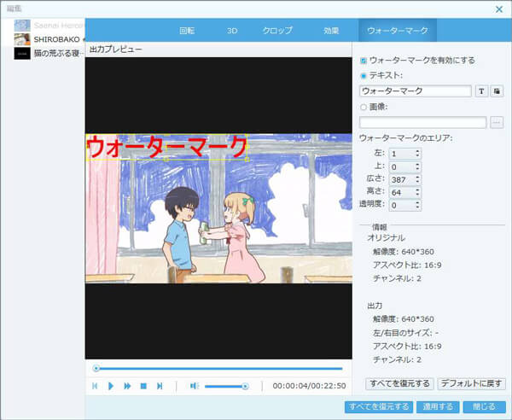Click the blue すべてを復元する bottom button

379,407
